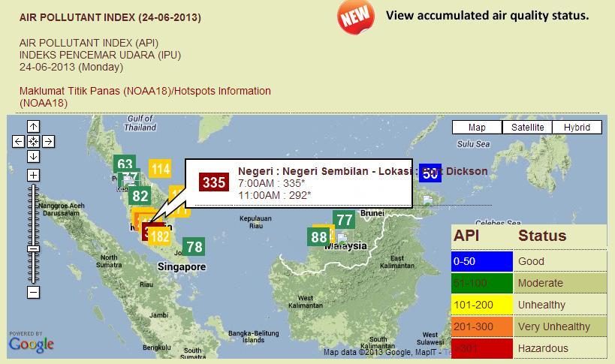Pan the map right with arrow button
615x364 pixels.
point(48,141)
